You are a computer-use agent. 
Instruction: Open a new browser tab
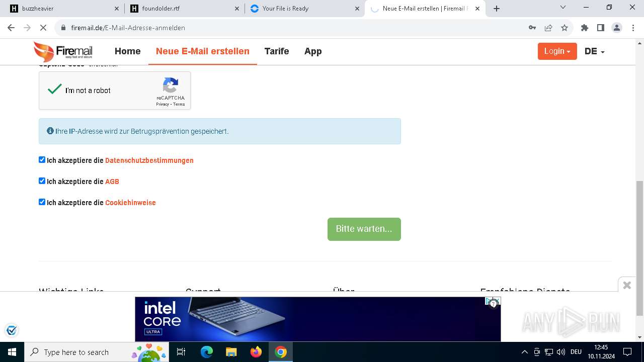coord(497,9)
